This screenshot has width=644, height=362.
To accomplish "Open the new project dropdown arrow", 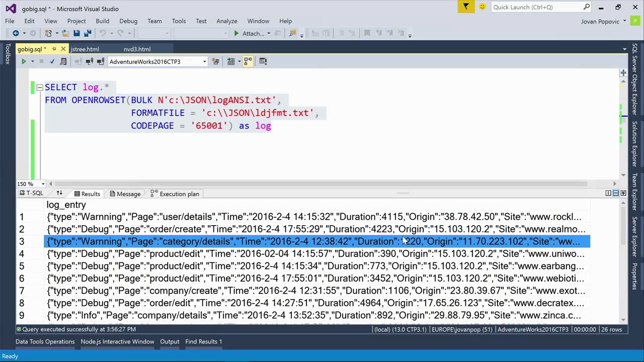I will coord(56,33).
